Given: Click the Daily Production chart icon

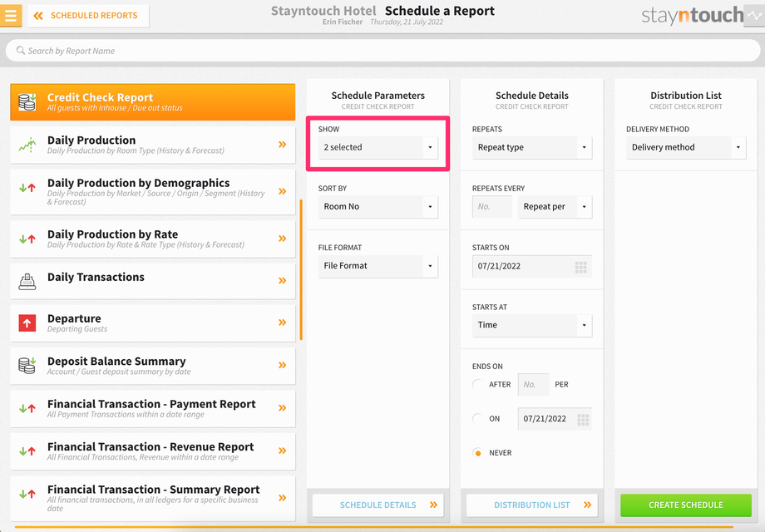Looking at the screenshot, I should coord(27,145).
